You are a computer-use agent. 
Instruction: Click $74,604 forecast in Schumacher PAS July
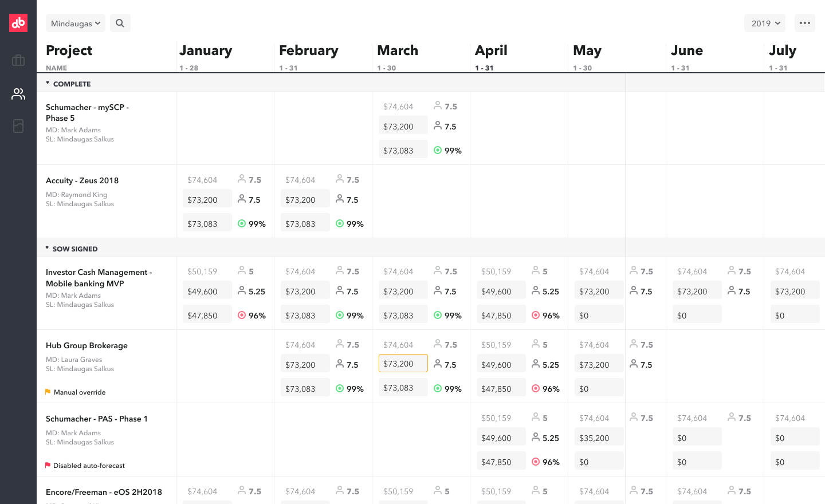[790, 418]
